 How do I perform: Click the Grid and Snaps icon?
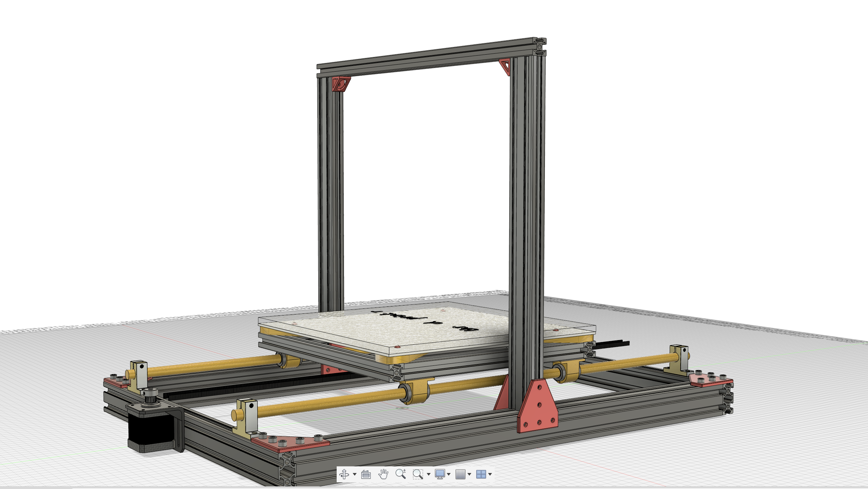tap(460, 474)
